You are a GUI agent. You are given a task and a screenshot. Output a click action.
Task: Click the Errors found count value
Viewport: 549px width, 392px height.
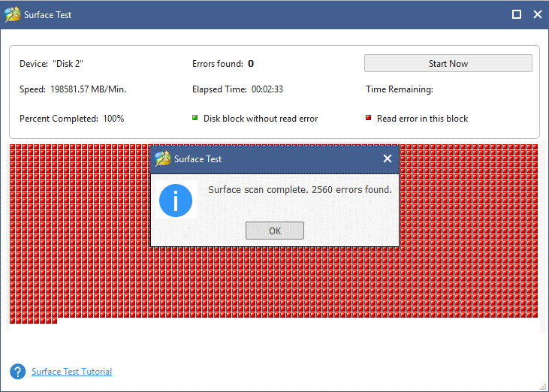[251, 64]
